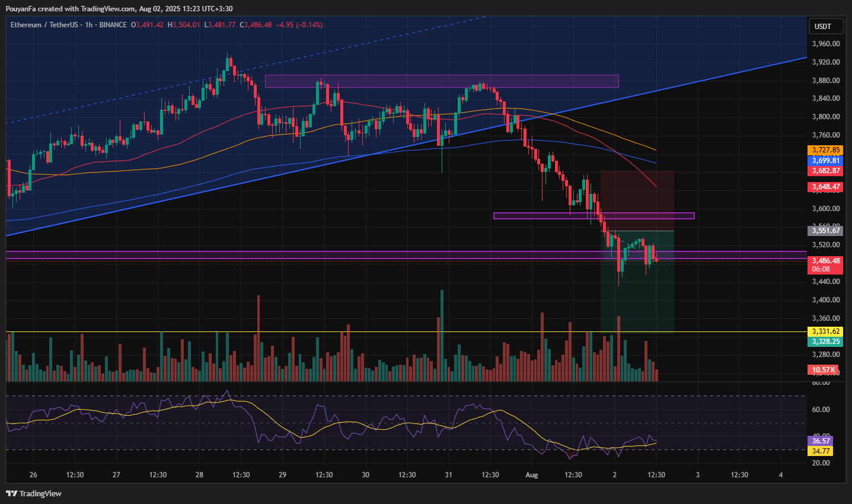Click the 3,920.00 price axis tick

click(x=826, y=62)
